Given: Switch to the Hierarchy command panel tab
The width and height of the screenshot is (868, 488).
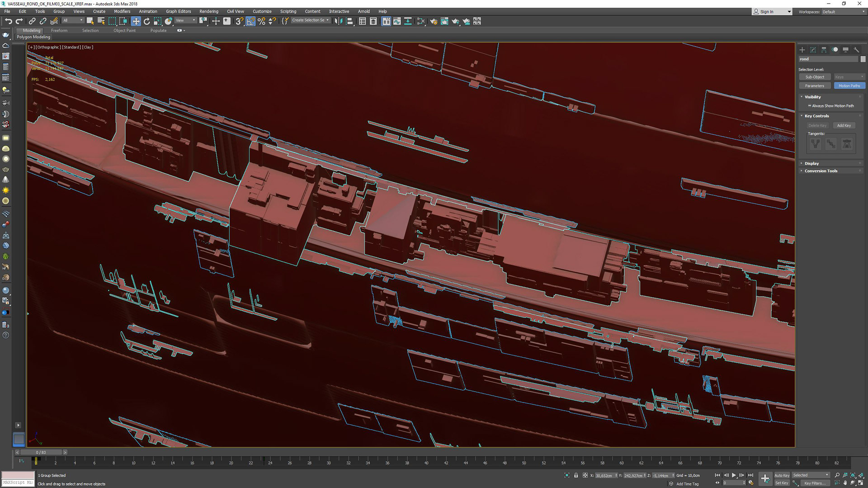Looking at the screenshot, I should [824, 50].
